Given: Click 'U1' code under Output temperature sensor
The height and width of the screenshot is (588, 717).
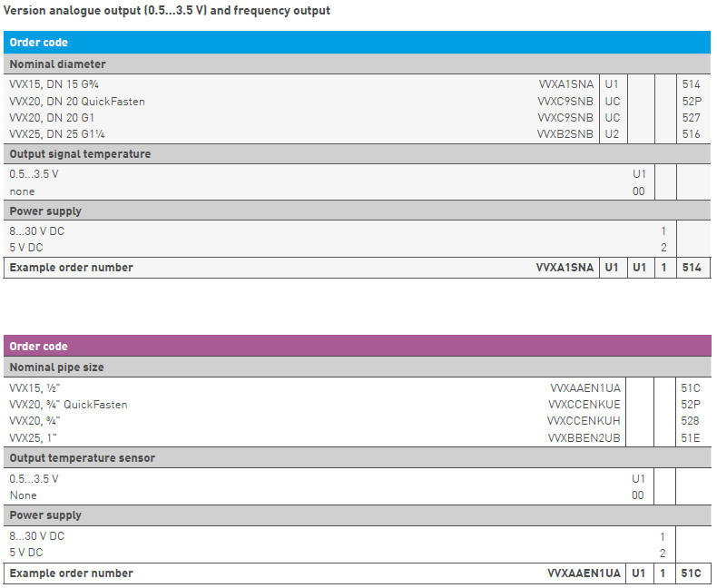Looking at the screenshot, I should pos(638,479).
